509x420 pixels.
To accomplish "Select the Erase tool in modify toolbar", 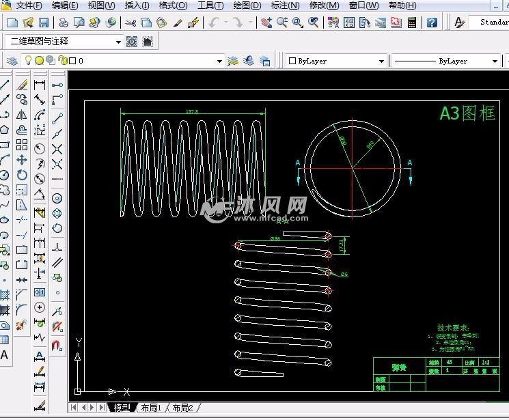I will (22, 85).
